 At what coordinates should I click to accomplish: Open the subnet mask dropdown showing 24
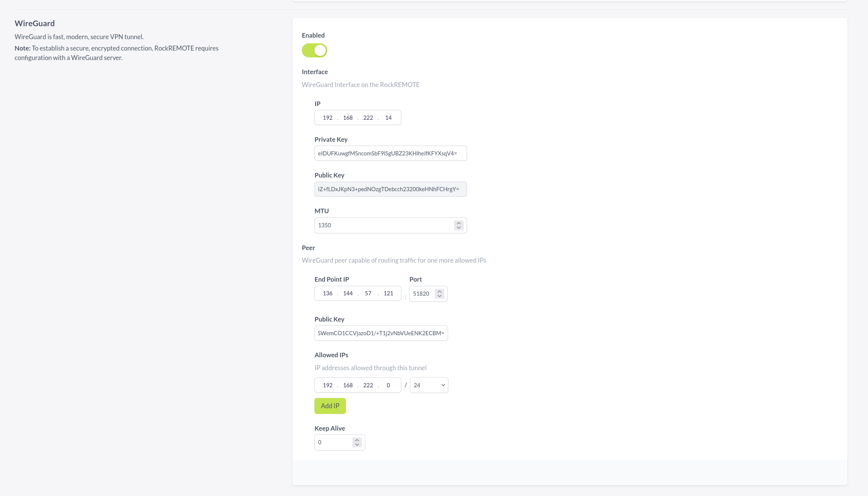[x=429, y=385]
